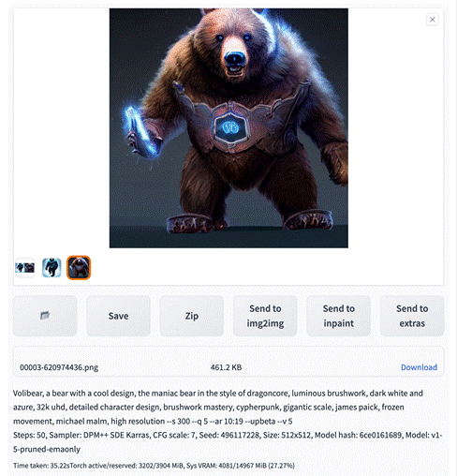Click the Steps and Sampler parameters line
The height and width of the screenshot is (476, 457).
tap(228, 442)
